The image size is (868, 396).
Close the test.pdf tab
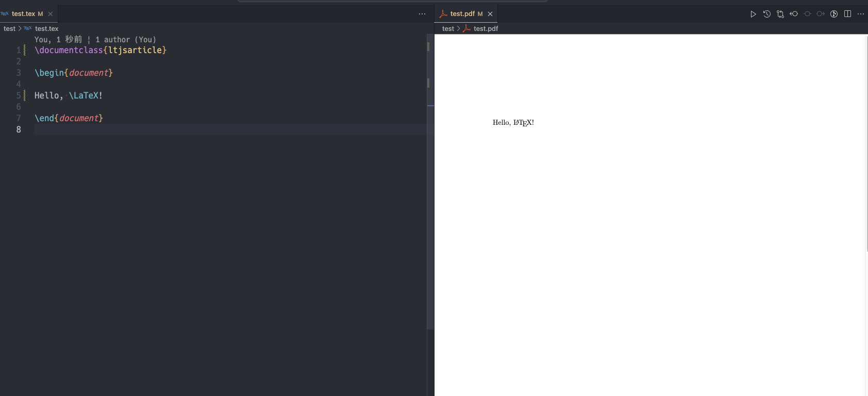[x=490, y=14]
